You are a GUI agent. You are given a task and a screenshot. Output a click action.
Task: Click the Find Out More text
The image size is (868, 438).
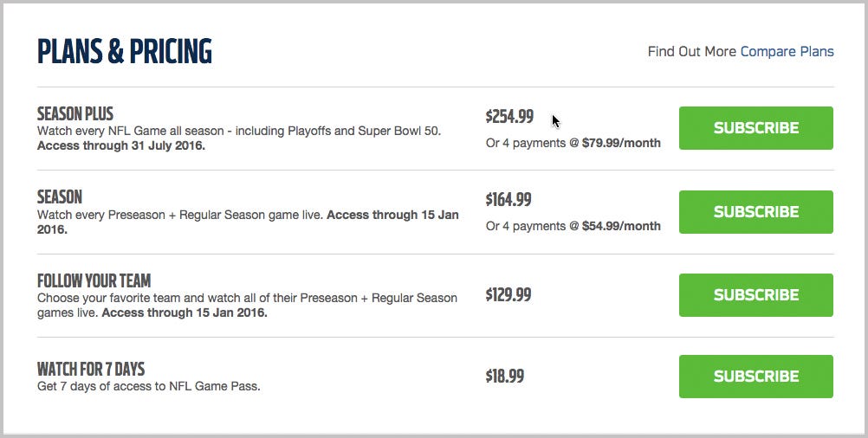click(x=691, y=52)
